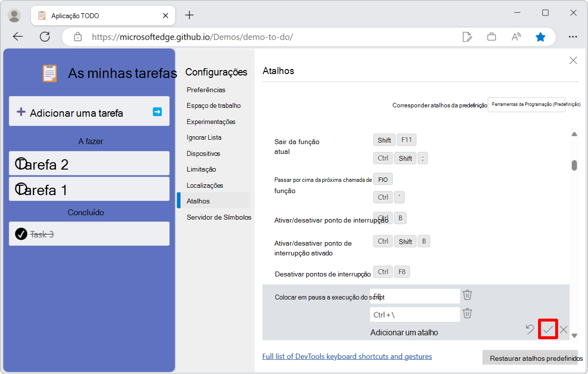Reset shortcut changes with undo icon
This screenshot has width=588, height=374.
(530, 329)
